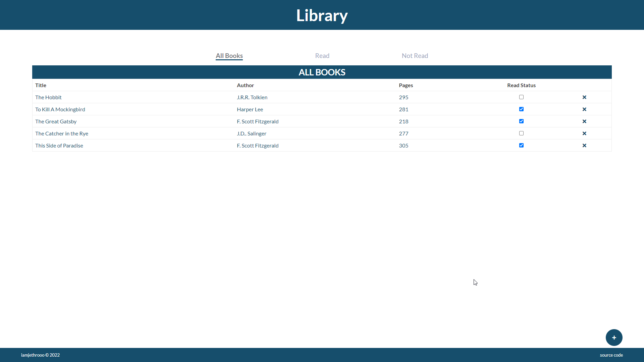644x362 pixels.
Task: Delete The Catcher in the Rye row
Action: tap(584, 133)
